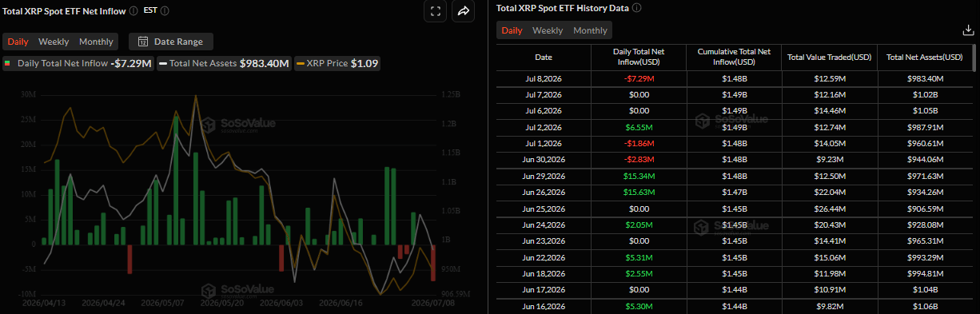Click the -$2.83M inflow value

tap(639, 160)
